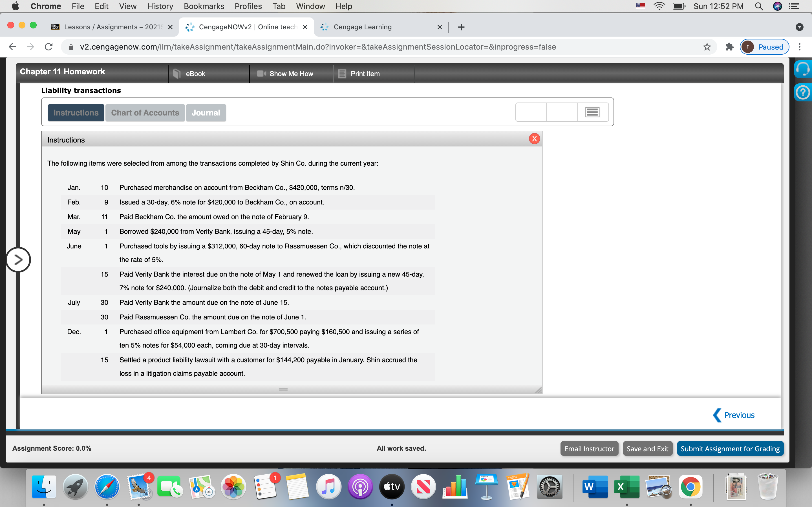Open the headset support chat icon
Image resolution: width=812 pixels, height=507 pixels.
point(804,69)
